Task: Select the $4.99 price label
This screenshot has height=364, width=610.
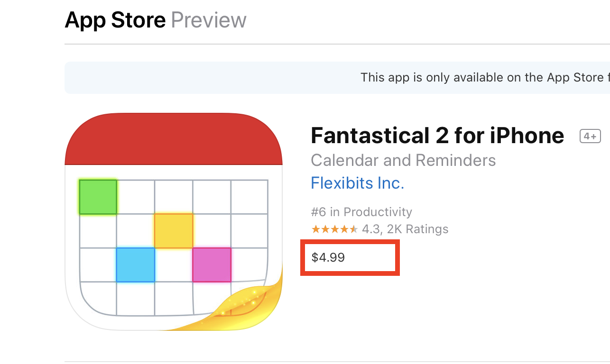Action: [328, 257]
